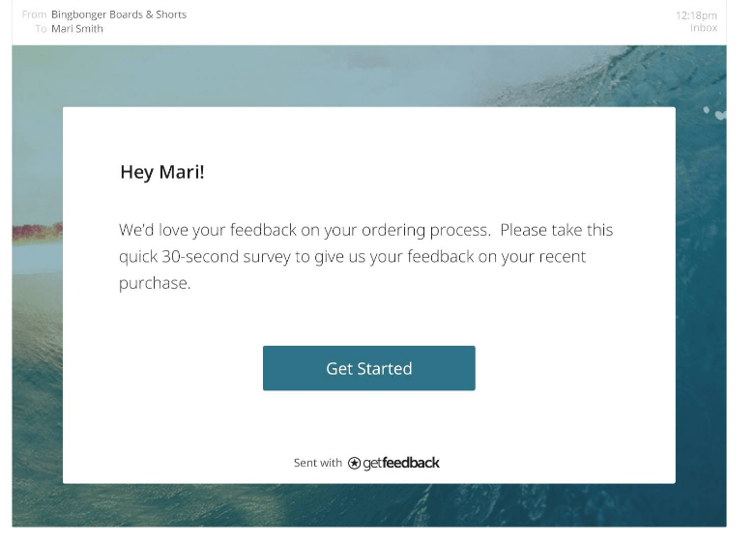Click the Get Started button
The height and width of the screenshot is (541, 756).
point(368,368)
